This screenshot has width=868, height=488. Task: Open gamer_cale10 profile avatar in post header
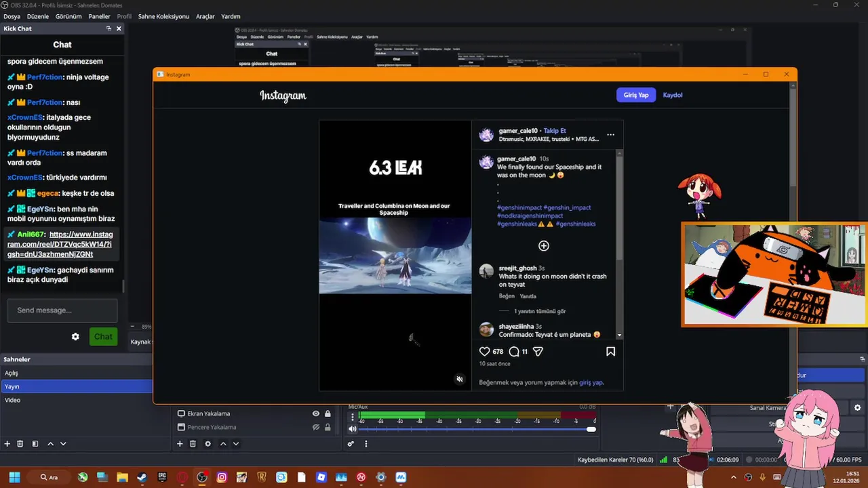pos(486,134)
